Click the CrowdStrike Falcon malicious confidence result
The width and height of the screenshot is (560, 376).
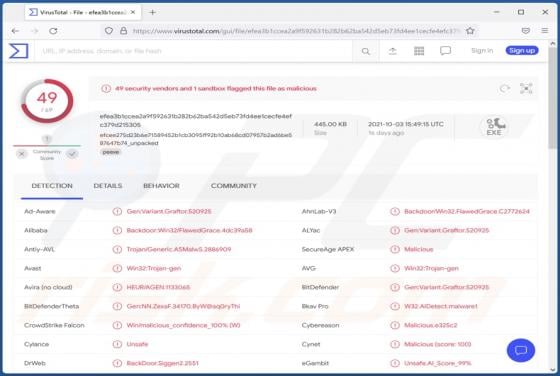coord(183,325)
